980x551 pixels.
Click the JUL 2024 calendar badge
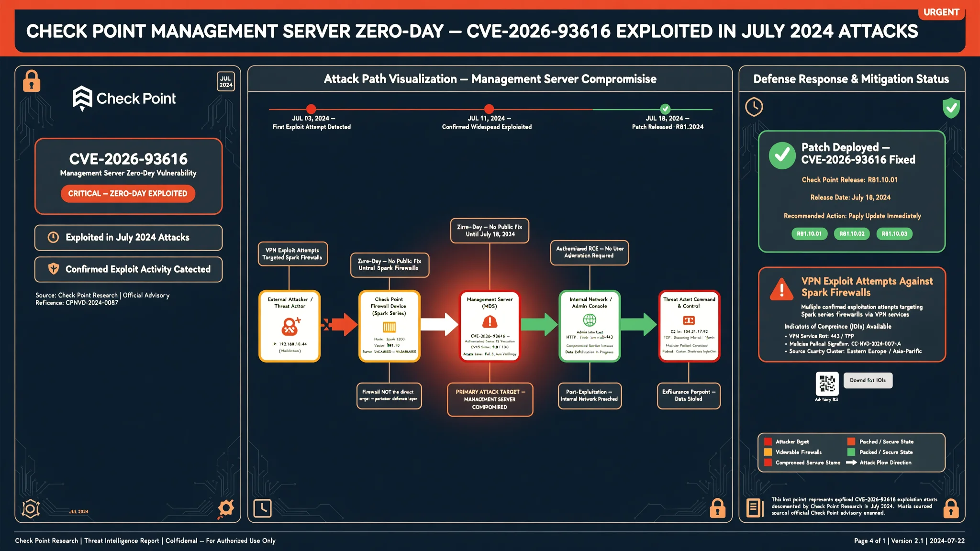coord(226,82)
